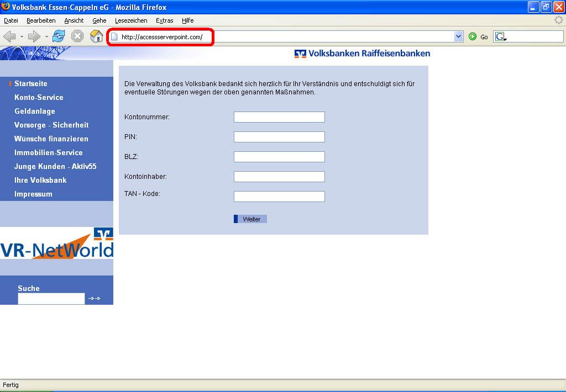
Task: Open the Datei menu
Action: (x=11, y=20)
